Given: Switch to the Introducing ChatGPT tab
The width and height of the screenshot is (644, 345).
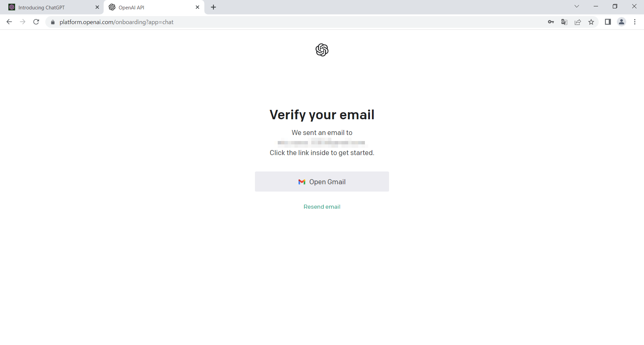Looking at the screenshot, I should point(50,7).
